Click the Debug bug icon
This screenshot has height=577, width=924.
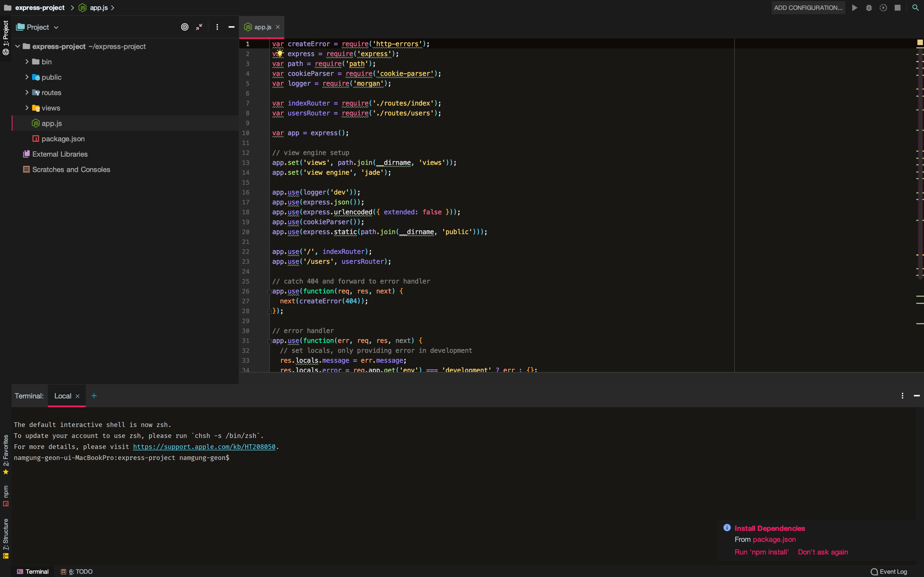869,8
